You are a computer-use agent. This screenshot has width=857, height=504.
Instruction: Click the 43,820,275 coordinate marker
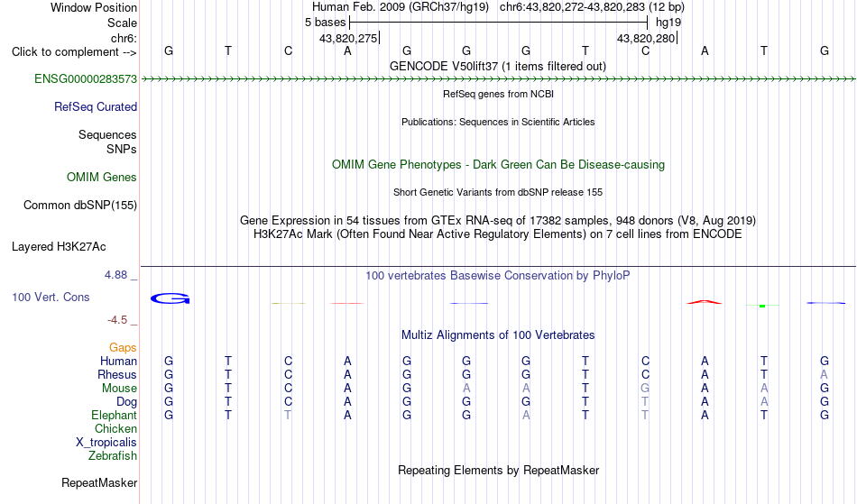349,38
